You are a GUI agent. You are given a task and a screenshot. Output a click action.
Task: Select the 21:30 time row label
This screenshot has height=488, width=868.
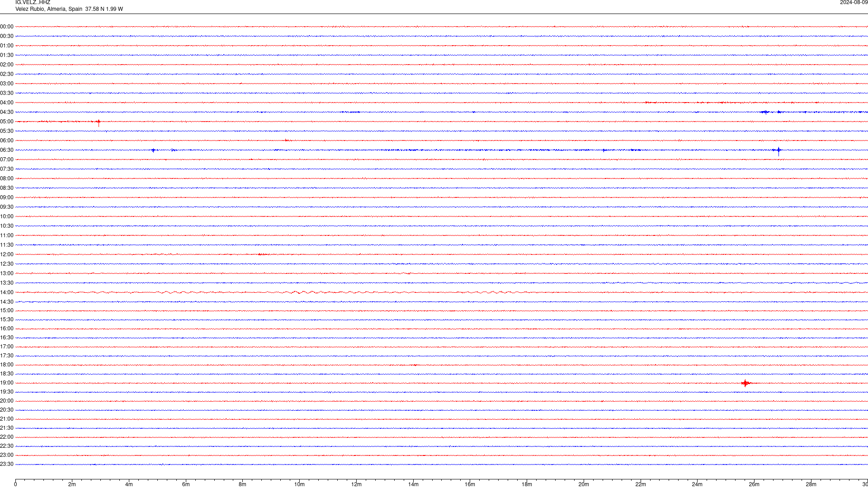pos(7,428)
